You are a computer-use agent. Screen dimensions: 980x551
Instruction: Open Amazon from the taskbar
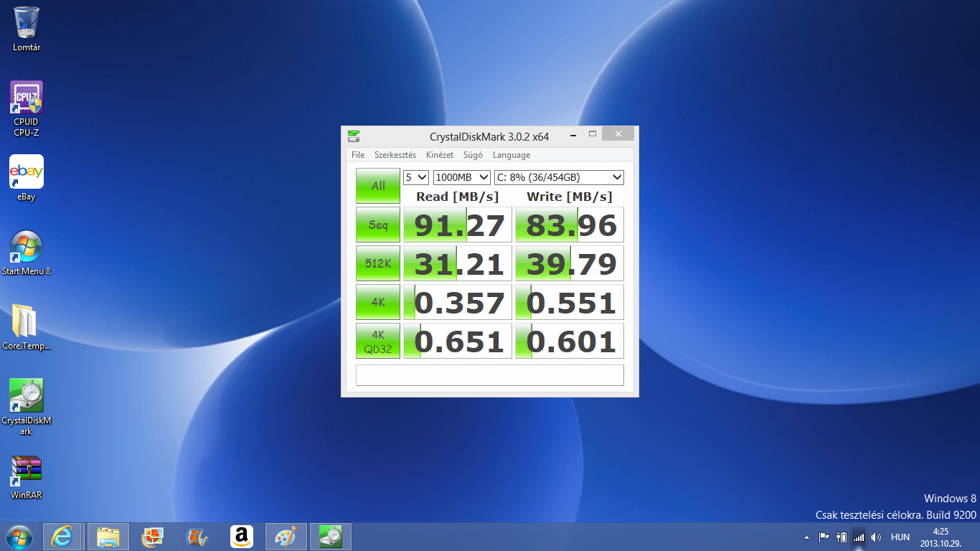click(242, 537)
